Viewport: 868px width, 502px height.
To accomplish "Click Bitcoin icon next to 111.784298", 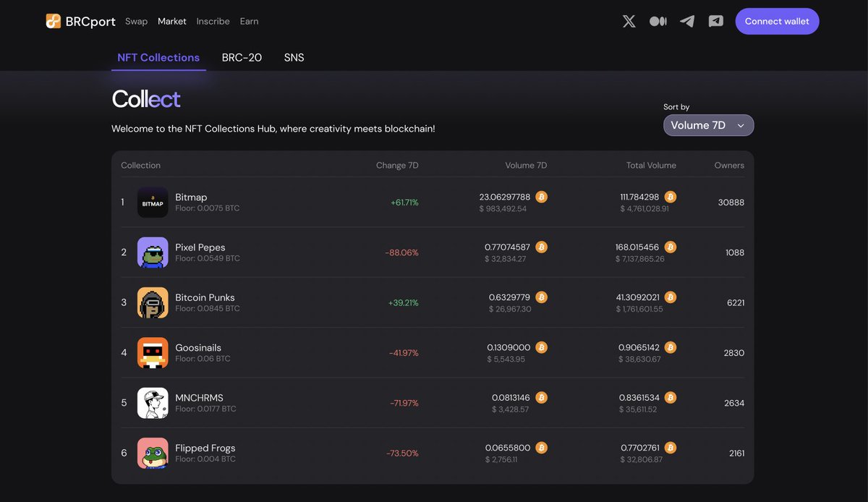I will pyautogui.click(x=671, y=197).
